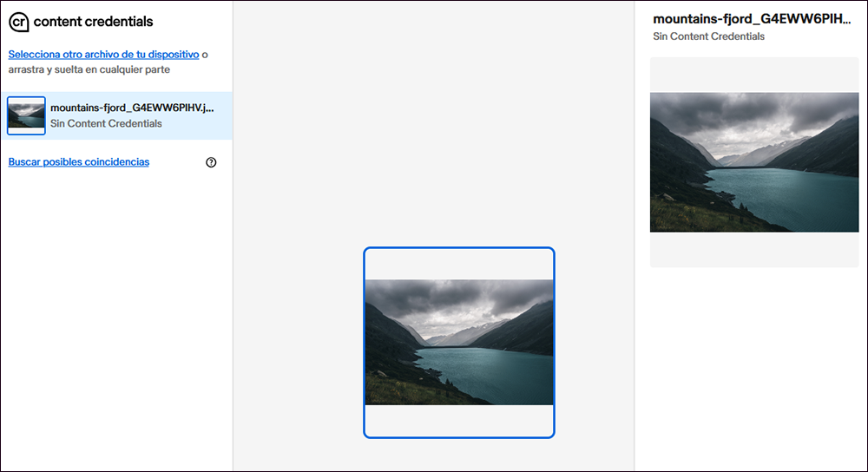The image size is (868, 472).
Task: Click the large fjord preview in right panel
Action: point(753,162)
